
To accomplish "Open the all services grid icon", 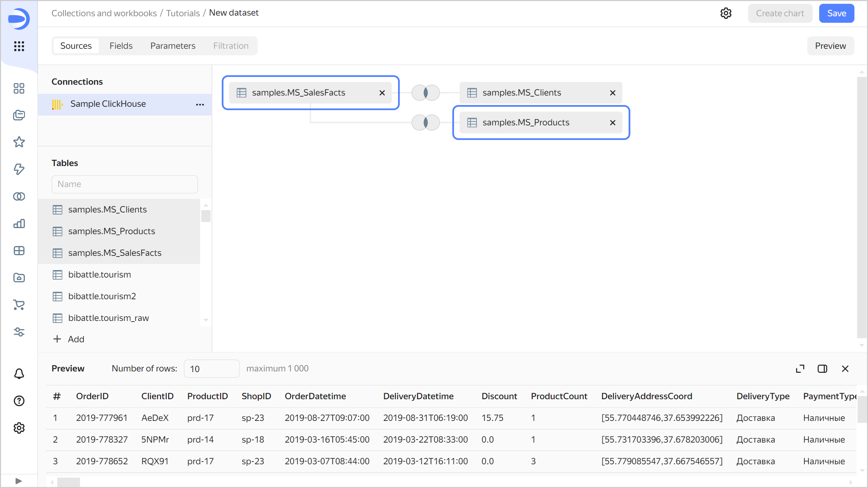I will pyautogui.click(x=19, y=46).
